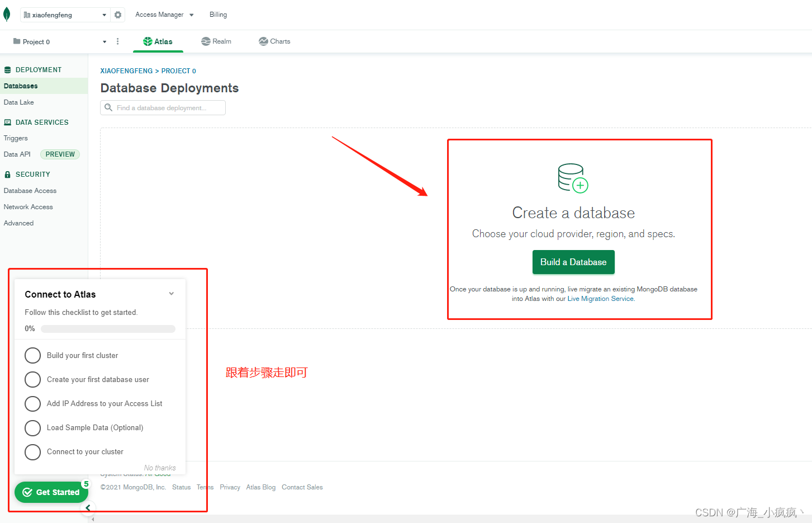Open Network Access settings
This screenshot has height=523, width=812.
[29, 207]
